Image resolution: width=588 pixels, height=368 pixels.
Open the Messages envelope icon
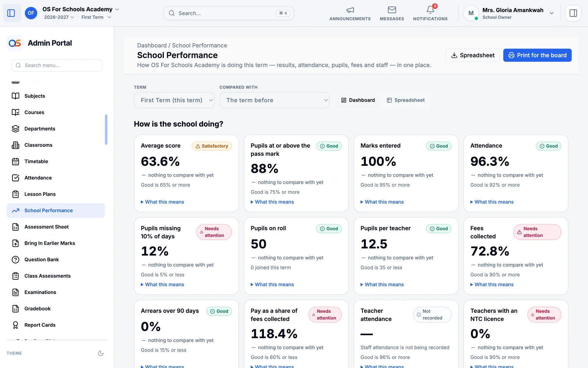pyautogui.click(x=392, y=10)
